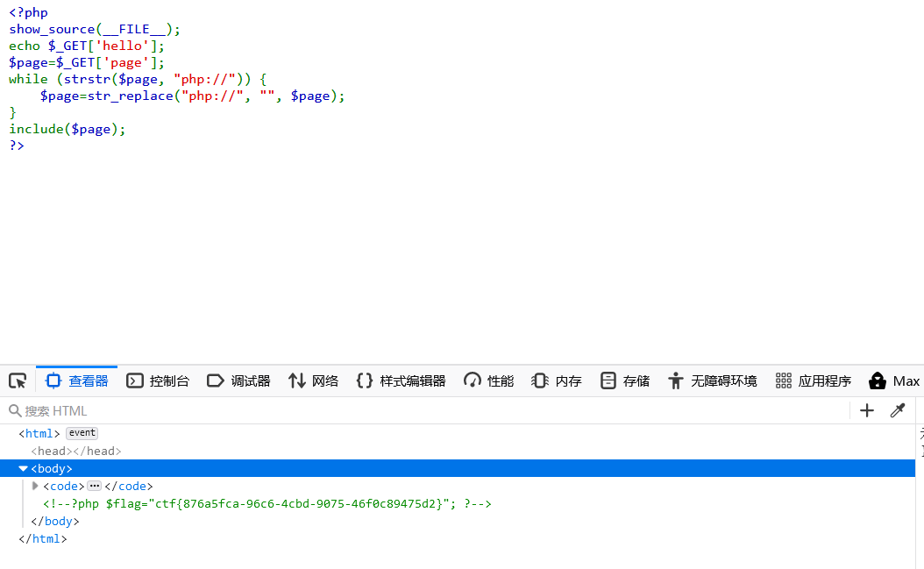This screenshot has width=924, height=569.
Task: Open the 调试器 debugger tab
Action: 238,381
